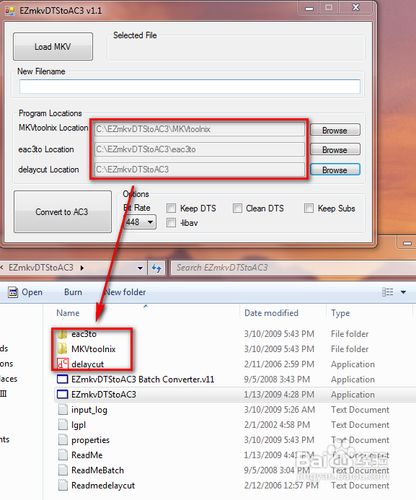Toggle the Clean DTS checkbox
Image resolution: width=416 pixels, height=500 pixels.
(x=237, y=208)
